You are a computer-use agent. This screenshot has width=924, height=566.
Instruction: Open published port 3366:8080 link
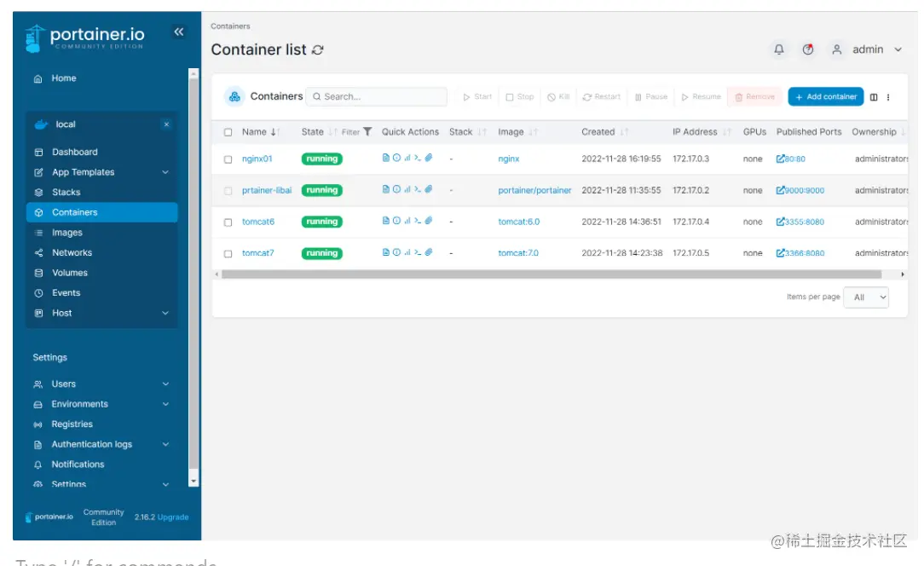pyautogui.click(x=800, y=253)
